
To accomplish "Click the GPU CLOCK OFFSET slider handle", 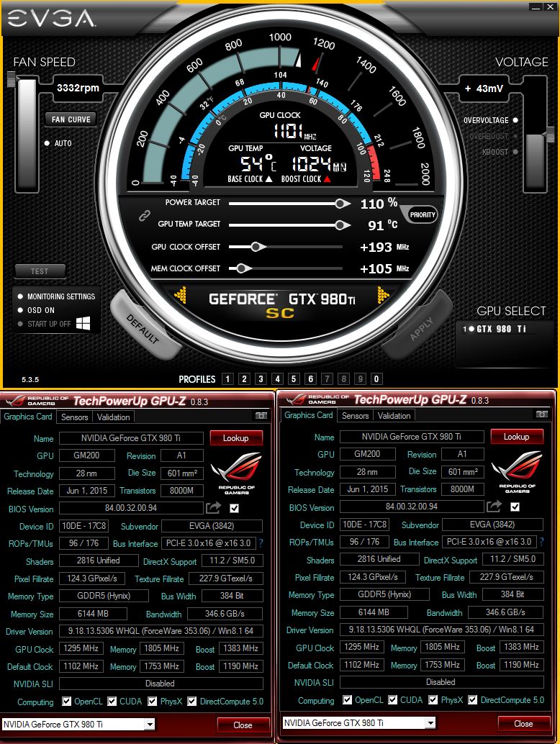I will pos(257,247).
